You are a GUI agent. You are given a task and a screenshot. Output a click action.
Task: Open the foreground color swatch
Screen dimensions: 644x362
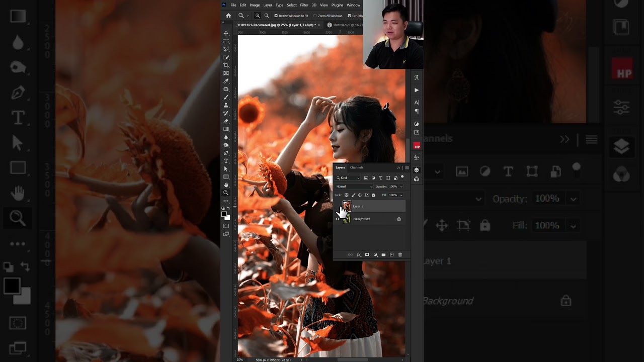pyautogui.click(x=224, y=214)
